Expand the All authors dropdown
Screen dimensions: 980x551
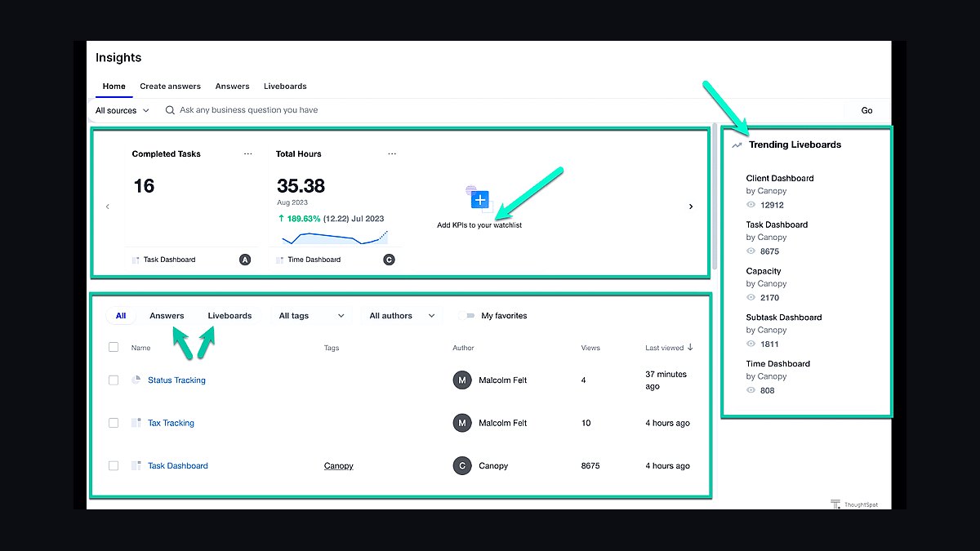(402, 316)
